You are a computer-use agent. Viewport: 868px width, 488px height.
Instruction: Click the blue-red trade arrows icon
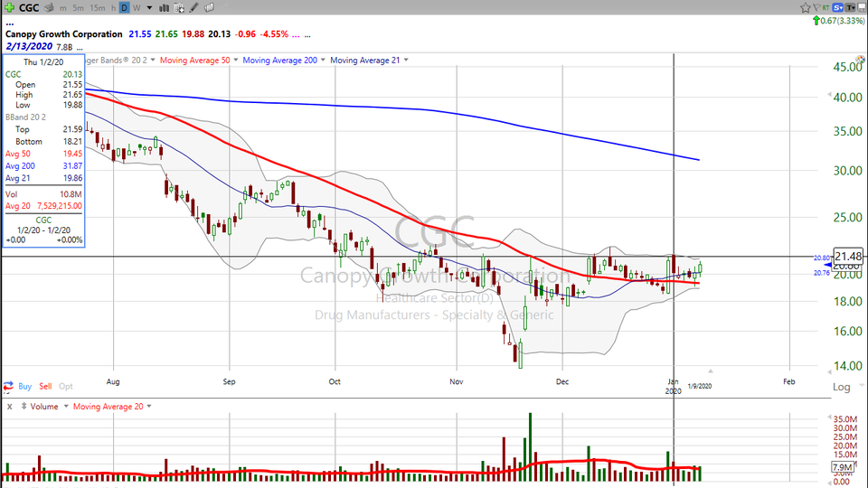(8, 386)
